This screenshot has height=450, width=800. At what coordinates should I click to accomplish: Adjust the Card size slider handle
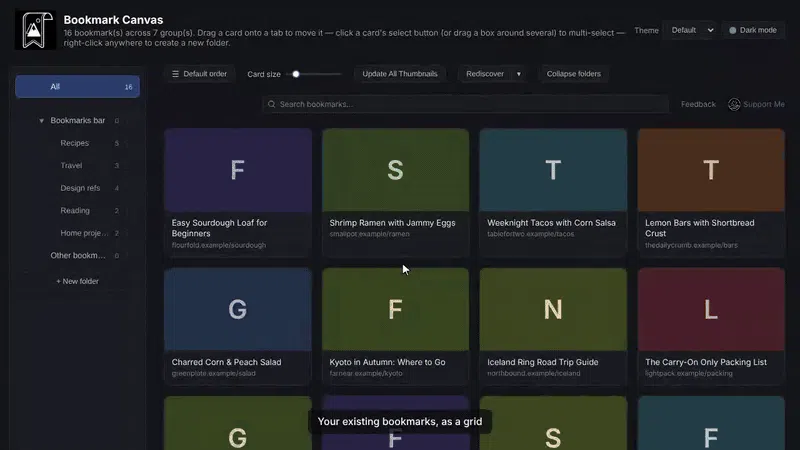(296, 74)
